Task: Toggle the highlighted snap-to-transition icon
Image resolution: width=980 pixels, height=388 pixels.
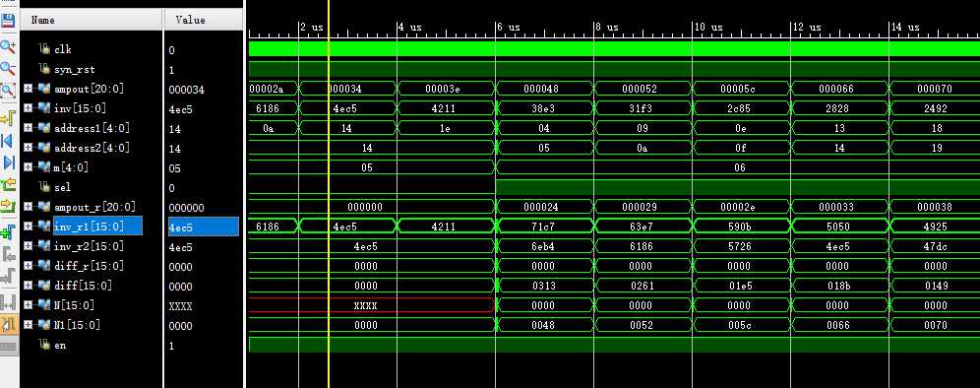Action: 8,324
